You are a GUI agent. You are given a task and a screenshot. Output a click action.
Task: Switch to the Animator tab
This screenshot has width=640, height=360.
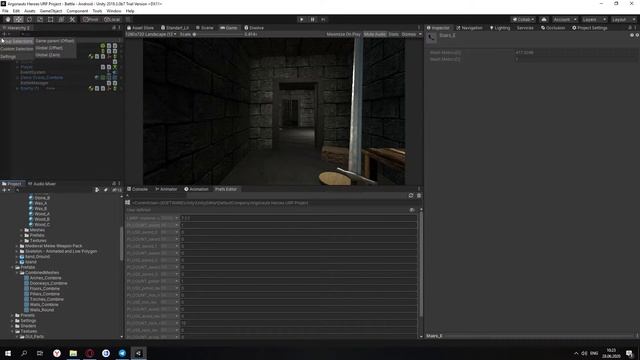[x=166, y=189]
